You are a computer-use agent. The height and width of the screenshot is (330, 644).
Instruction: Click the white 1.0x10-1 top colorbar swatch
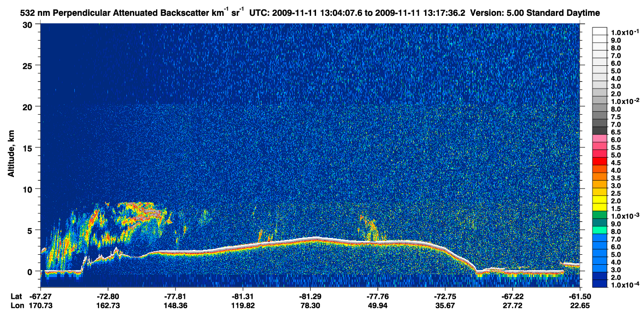click(599, 30)
